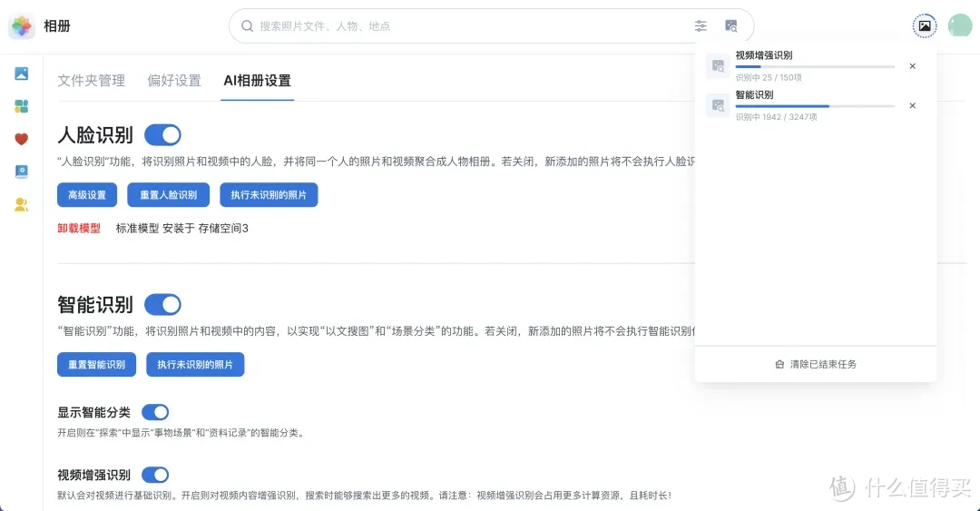Select the AI相册设置 tab
The height and width of the screenshot is (511, 980).
point(258,81)
